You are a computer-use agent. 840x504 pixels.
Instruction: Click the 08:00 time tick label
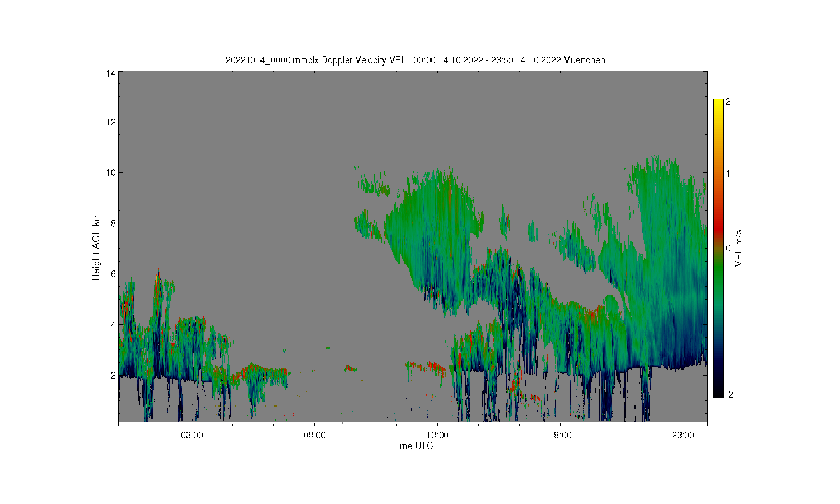[314, 435]
